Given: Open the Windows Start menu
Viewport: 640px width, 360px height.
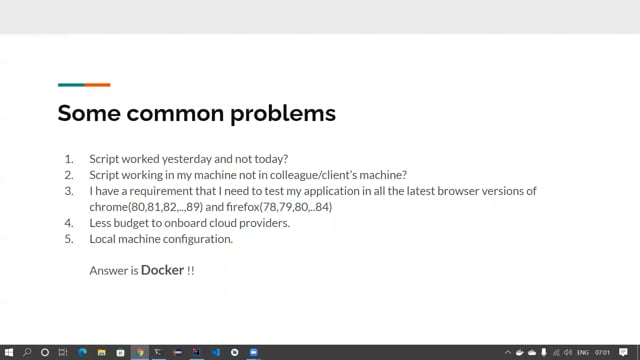Looking at the screenshot, I should tap(9, 352).
